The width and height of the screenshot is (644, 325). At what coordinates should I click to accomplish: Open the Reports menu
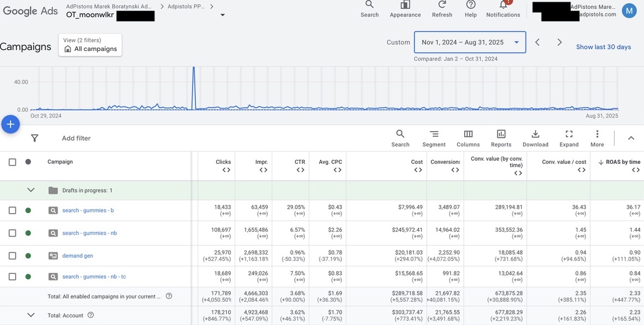pos(501,138)
